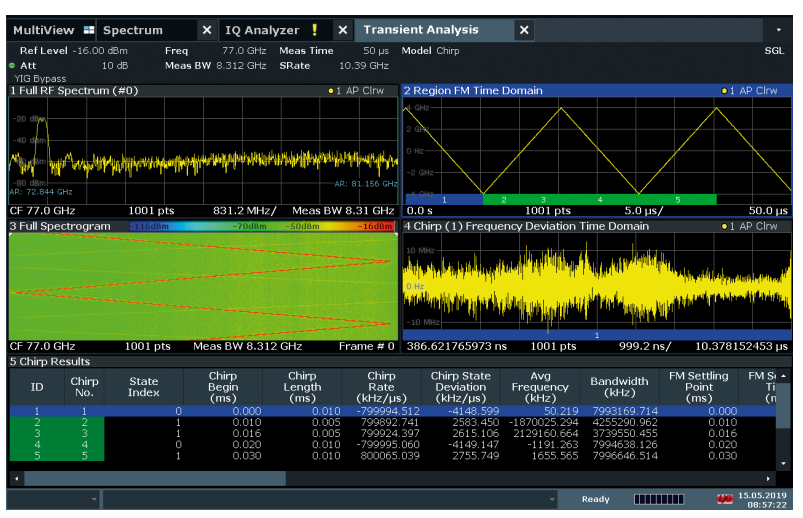Click the blue chirp 1 bar in Frequency Deviation window
Screen dimensions: 803x518
click(597, 335)
